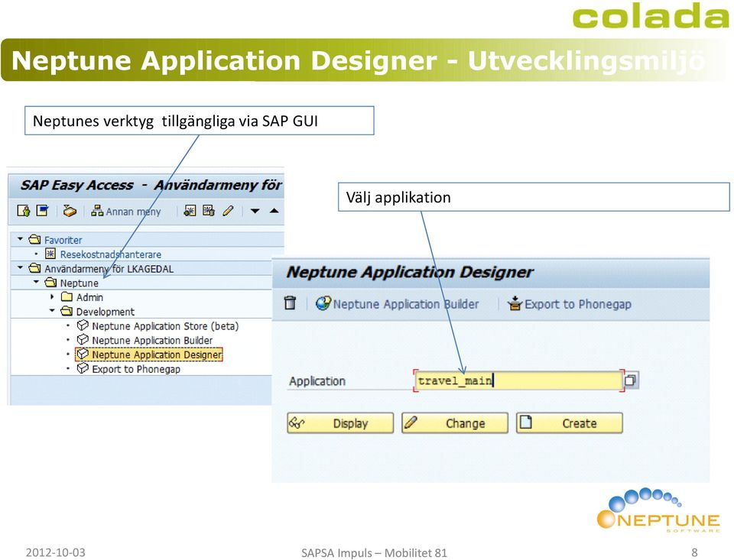The width and height of the screenshot is (734, 560).
Task: Open Neptune Application Builder in the tree
Action: point(152,341)
